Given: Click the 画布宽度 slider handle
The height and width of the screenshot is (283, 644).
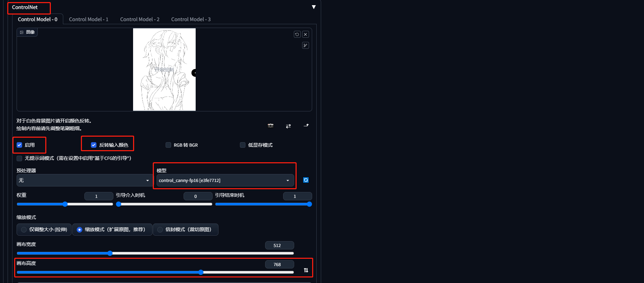Looking at the screenshot, I should tap(110, 253).
